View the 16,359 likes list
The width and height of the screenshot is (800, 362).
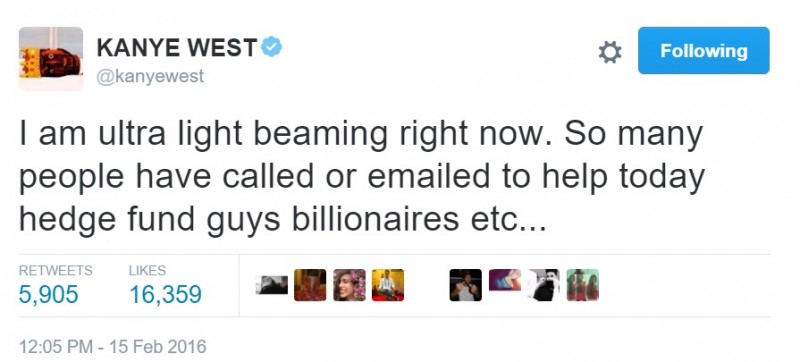click(x=165, y=294)
